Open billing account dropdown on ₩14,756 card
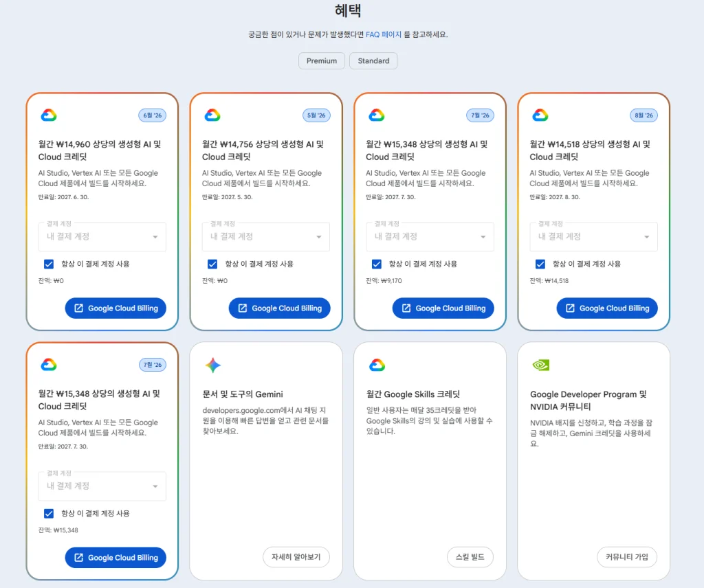 [x=266, y=236]
